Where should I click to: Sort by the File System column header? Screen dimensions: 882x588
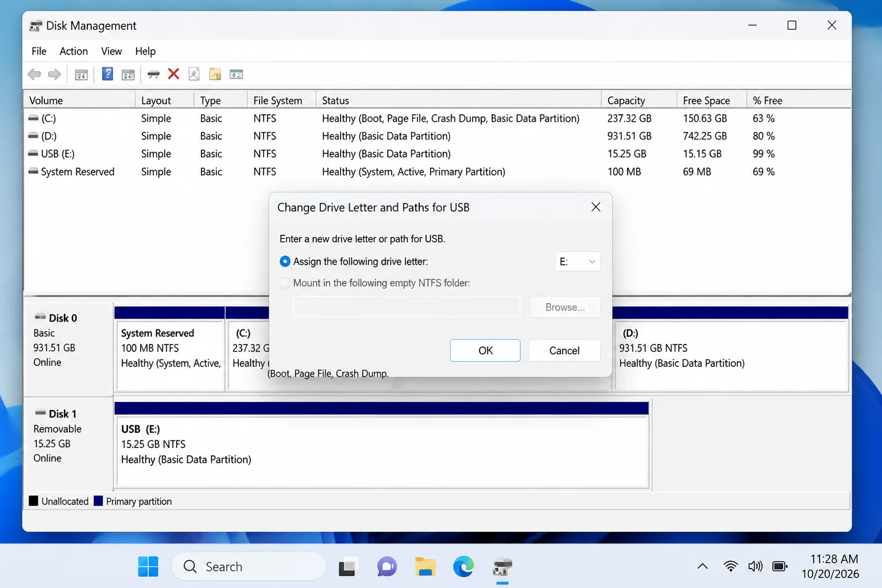(x=281, y=100)
